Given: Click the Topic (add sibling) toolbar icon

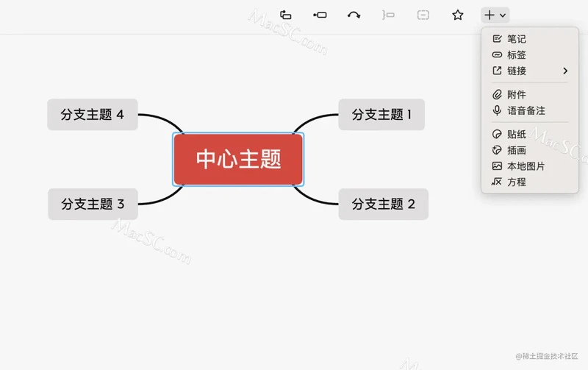Looking at the screenshot, I should [286, 15].
